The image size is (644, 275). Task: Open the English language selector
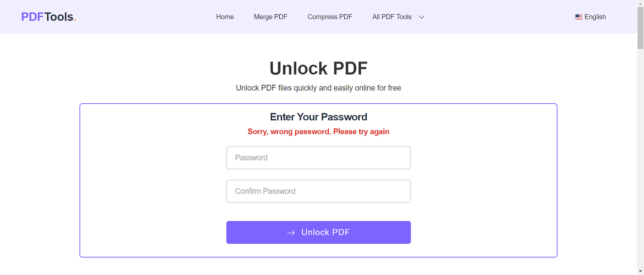tap(595, 17)
